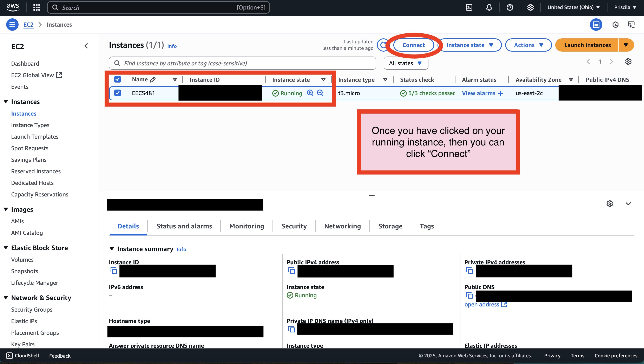This screenshot has width=644, height=364.
Task: Edit the Name column with pencil icon
Action: 153,80
